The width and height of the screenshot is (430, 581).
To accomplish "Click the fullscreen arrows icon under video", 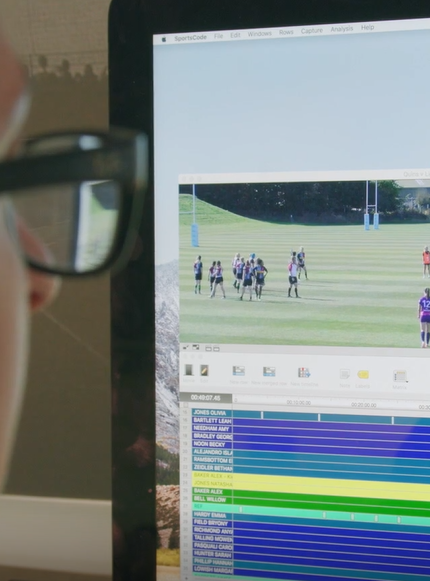I will [186, 347].
